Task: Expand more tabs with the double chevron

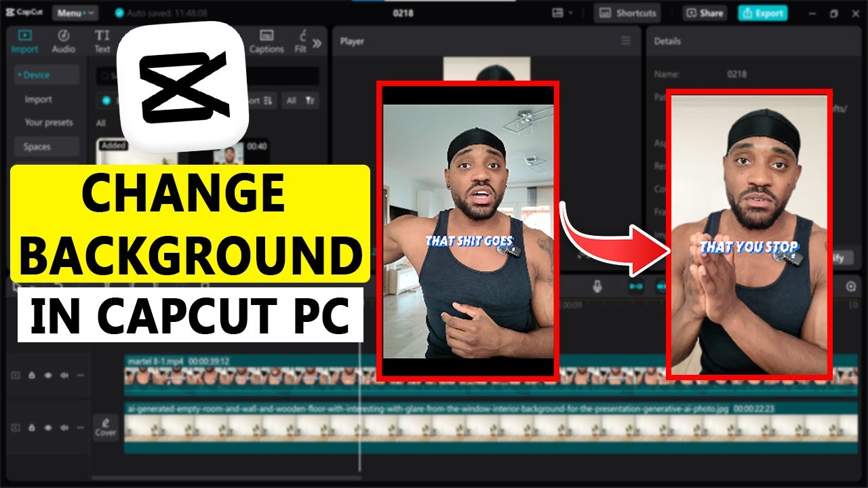Action: tap(317, 43)
